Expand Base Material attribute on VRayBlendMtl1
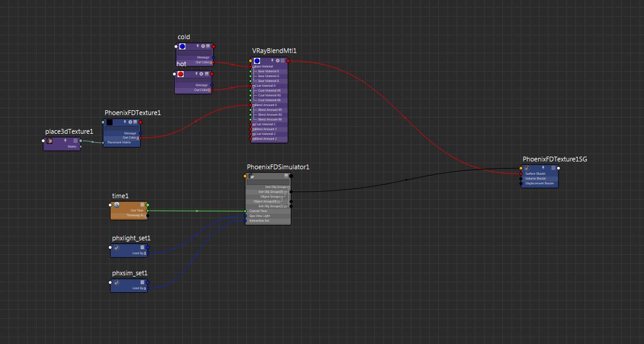 click(254, 67)
